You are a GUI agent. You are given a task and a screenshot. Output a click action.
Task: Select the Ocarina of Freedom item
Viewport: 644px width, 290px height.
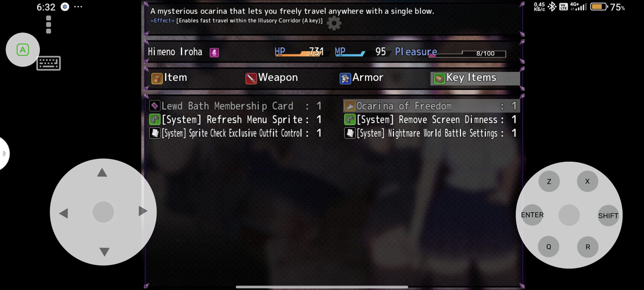(x=431, y=106)
